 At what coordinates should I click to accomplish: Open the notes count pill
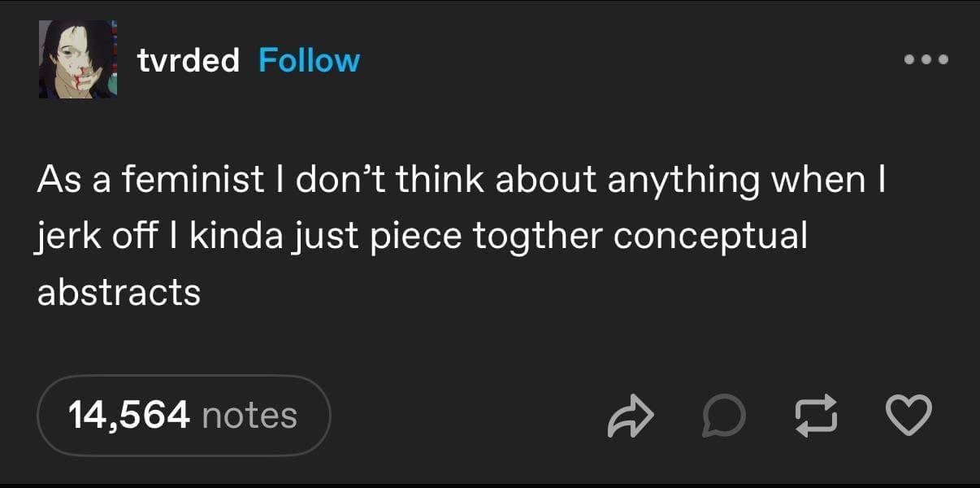183,416
